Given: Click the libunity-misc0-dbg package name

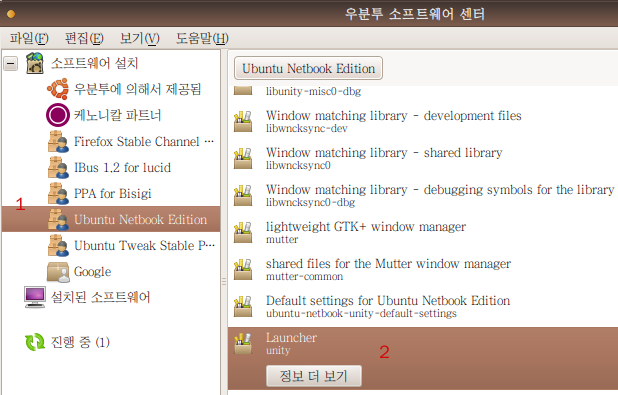Looking at the screenshot, I should (313, 91).
